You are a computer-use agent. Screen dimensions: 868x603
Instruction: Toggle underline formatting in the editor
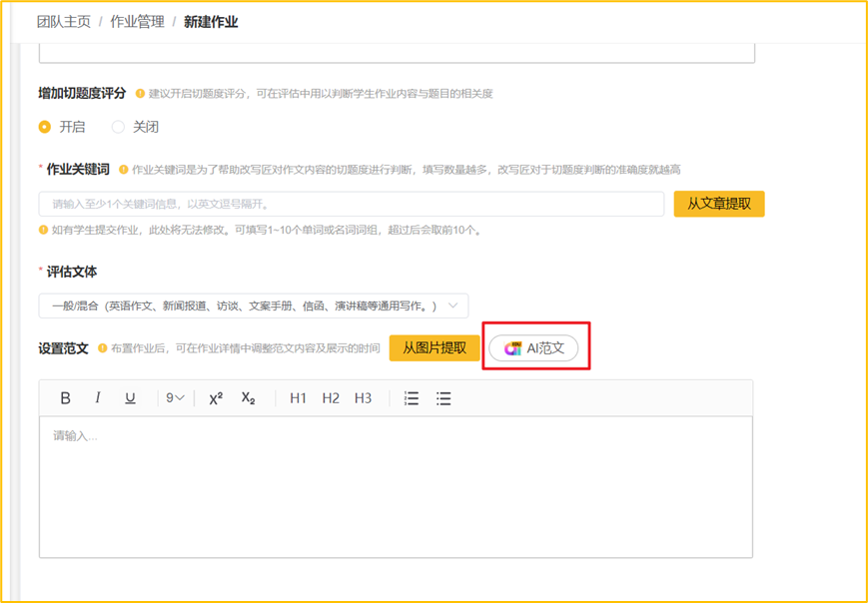coord(130,397)
